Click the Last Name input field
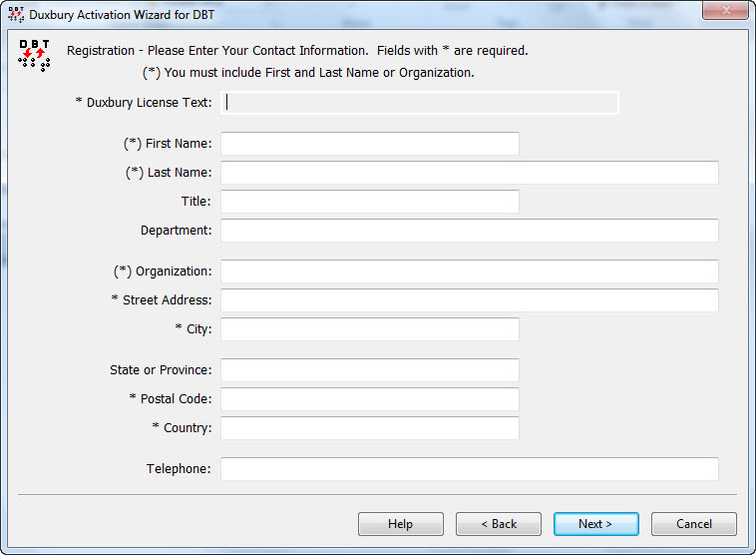 [470, 173]
